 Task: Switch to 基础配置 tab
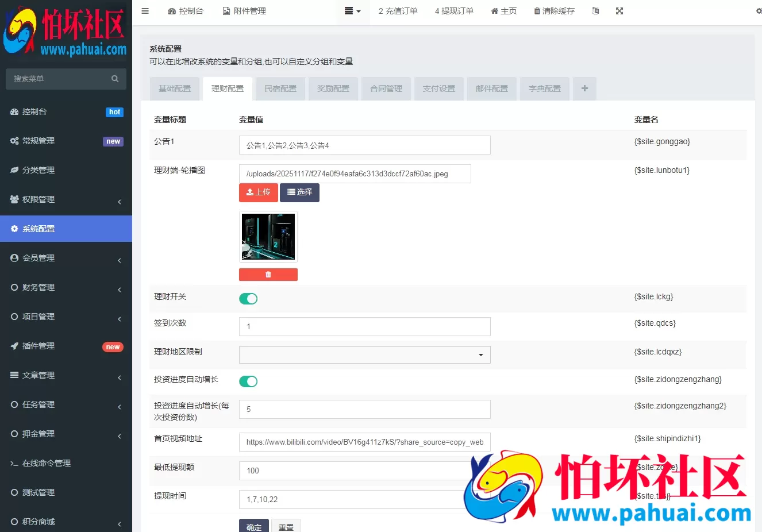[175, 88]
